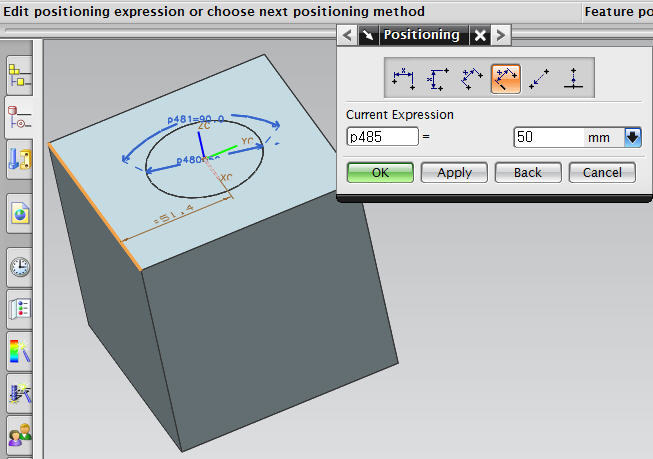Image resolution: width=653 pixels, height=459 pixels.
Task: Go to previous dialog with left arrow
Action: pos(347,35)
